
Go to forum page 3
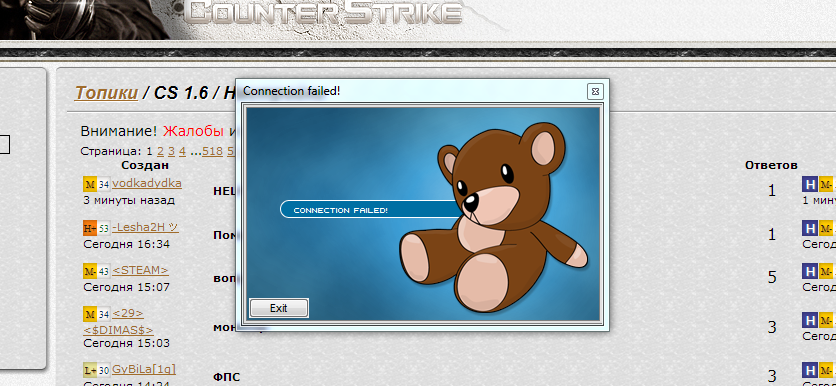171,151
